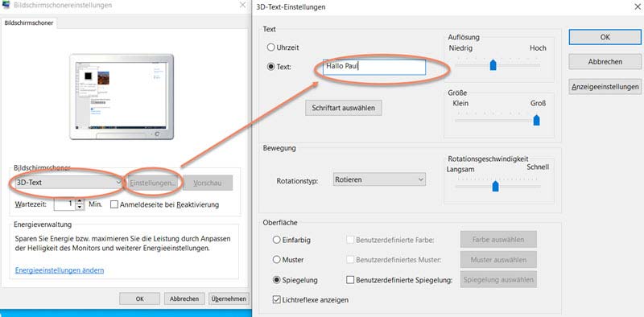Click OK in 3D-Text-Einstellungen dialog
The width and height of the screenshot is (644, 317).
(605, 37)
